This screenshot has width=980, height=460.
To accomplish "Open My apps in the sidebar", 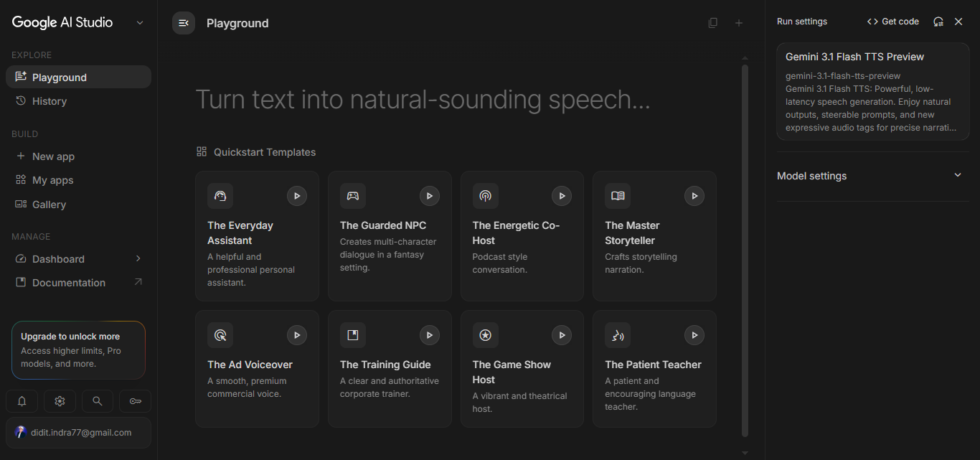I will (x=79, y=180).
